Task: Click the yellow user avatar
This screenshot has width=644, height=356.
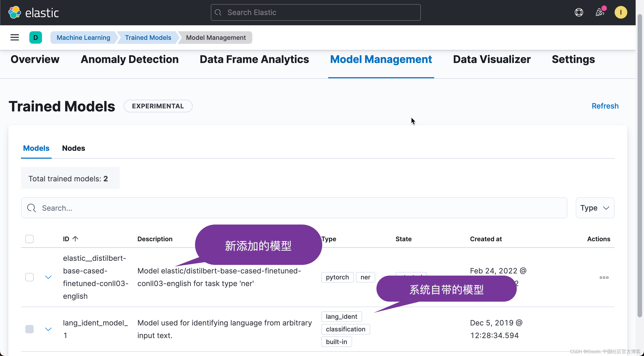Action: (621, 12)
